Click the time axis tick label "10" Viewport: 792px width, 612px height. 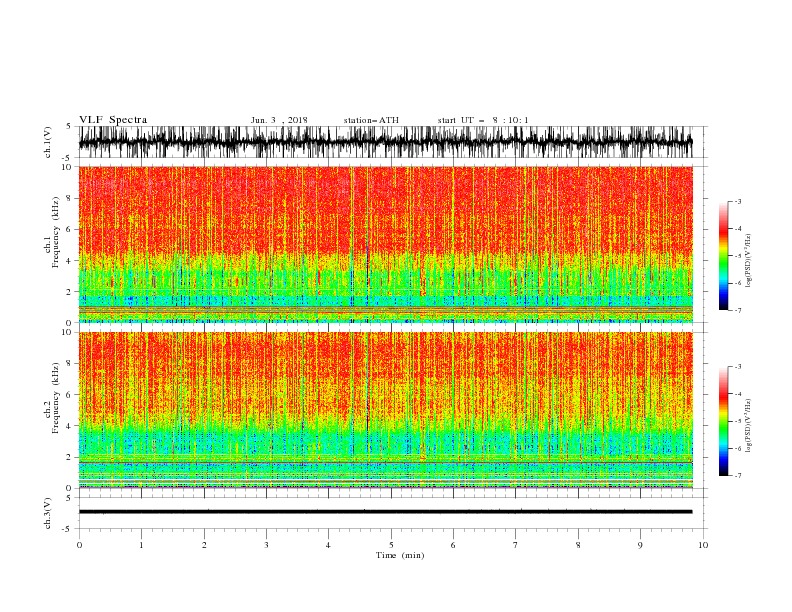click(703, 545)
